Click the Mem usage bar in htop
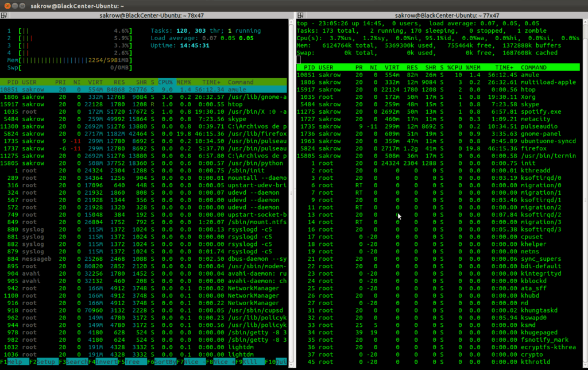Image resolution: width=588 pixels, height=370 pixels. [x=69, y=60]
